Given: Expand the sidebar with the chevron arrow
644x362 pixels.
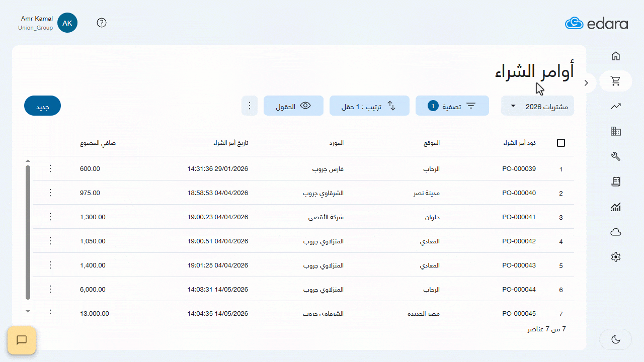Looking at the screenshot, I should coord(586,83).
